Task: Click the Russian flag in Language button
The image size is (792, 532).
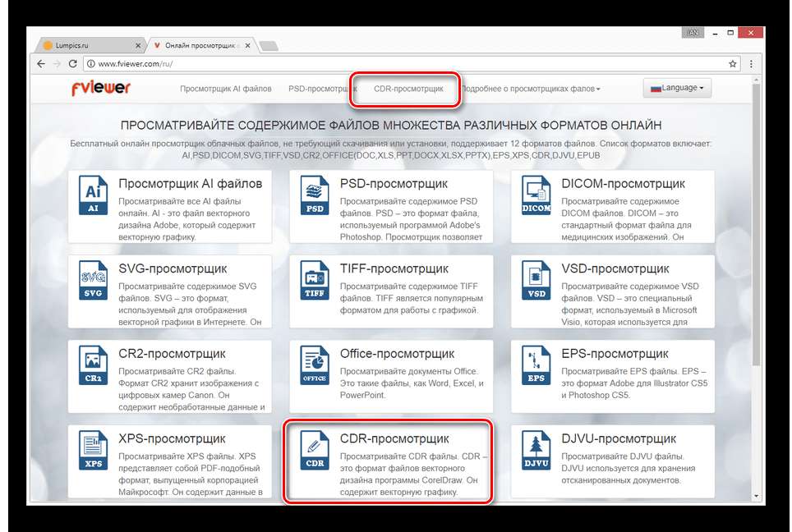Action: coord(656,89)
